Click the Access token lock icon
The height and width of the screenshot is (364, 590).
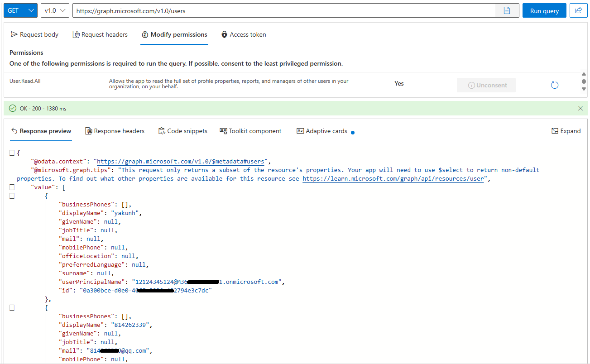224,34
